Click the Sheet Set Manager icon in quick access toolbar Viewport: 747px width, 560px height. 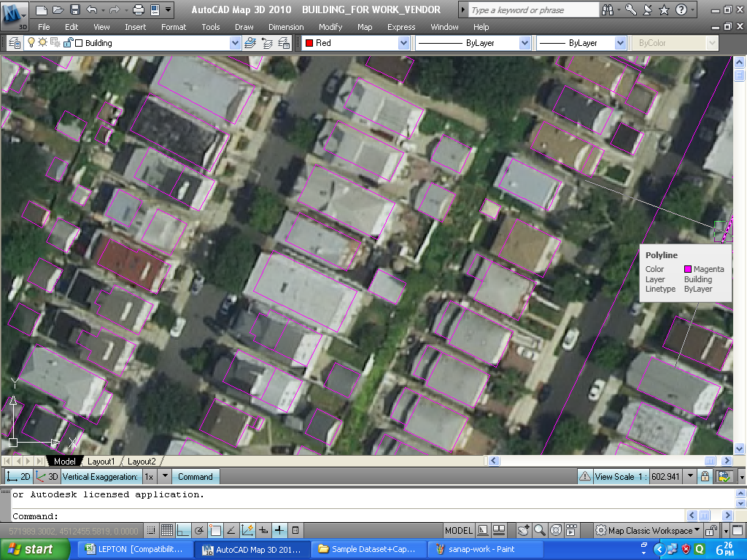155,9
